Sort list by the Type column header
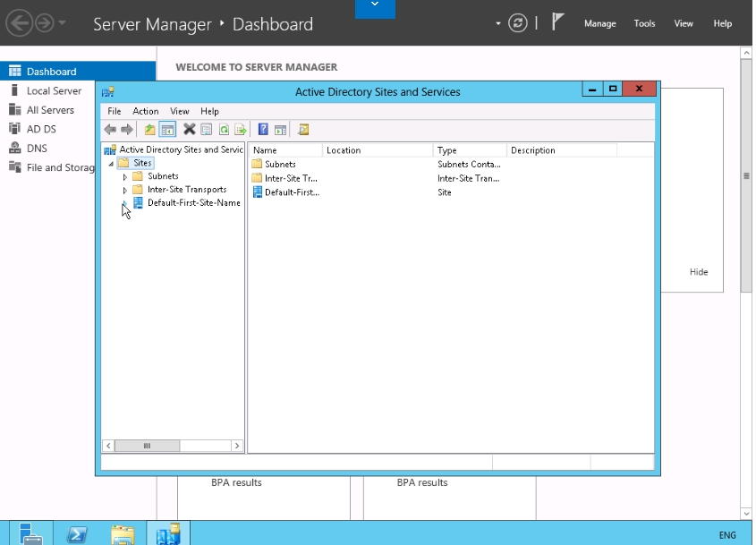Viewport: 756px width, 545px height. [x=470, y=150]
